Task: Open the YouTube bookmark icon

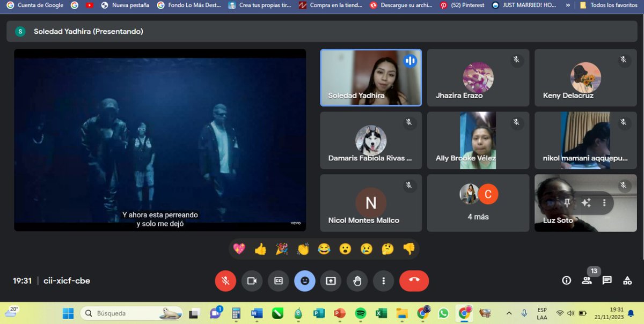Action: point(89,5)
